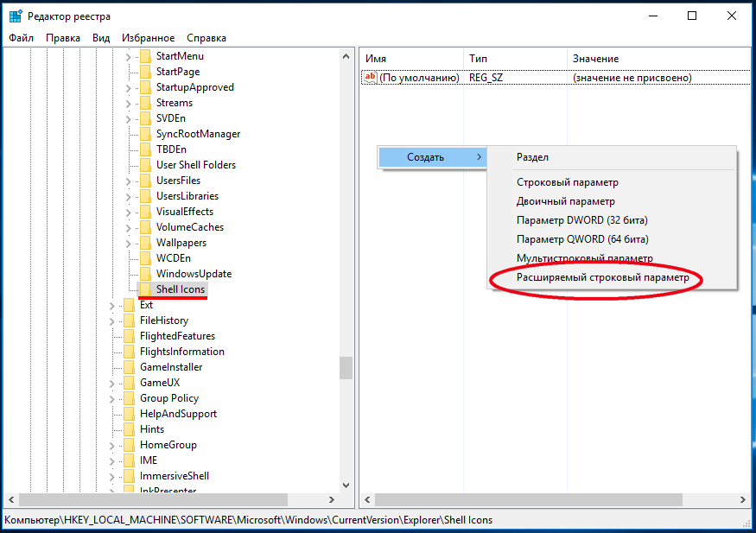The width and height of the screenshot is (756, 533).
Task: Click values pane horizontal scroll right arrow
Action: pyautogui.click(x=742, y=500)
